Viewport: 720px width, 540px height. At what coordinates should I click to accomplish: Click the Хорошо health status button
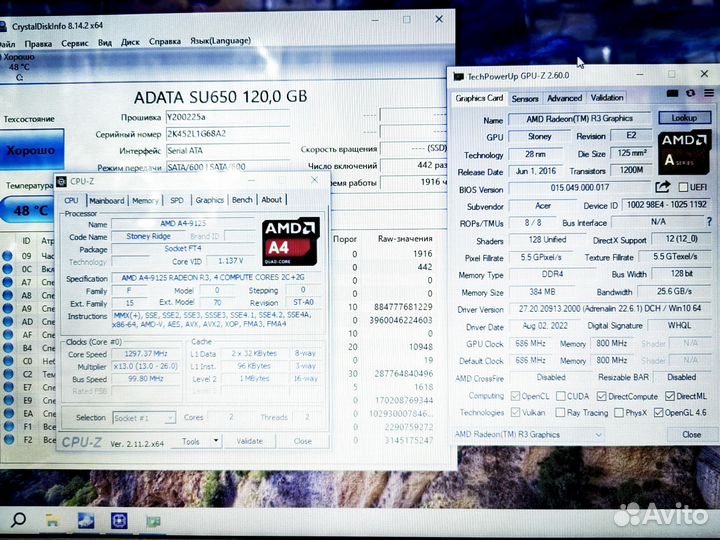31,151
